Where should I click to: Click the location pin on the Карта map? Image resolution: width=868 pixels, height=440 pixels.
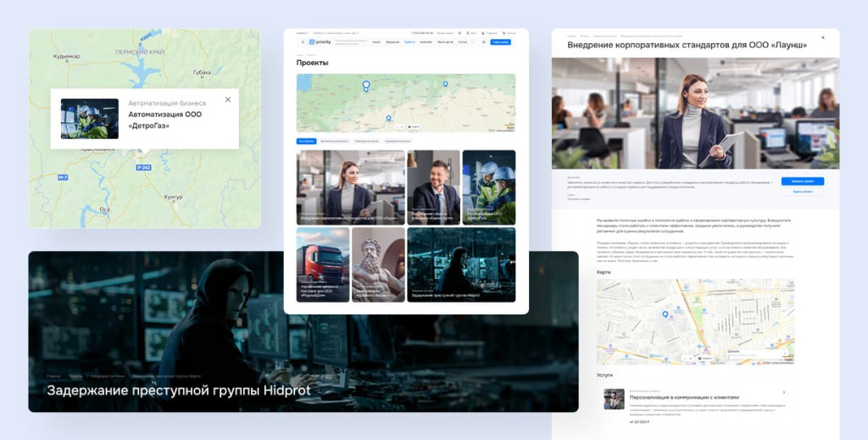coord(665,315)
